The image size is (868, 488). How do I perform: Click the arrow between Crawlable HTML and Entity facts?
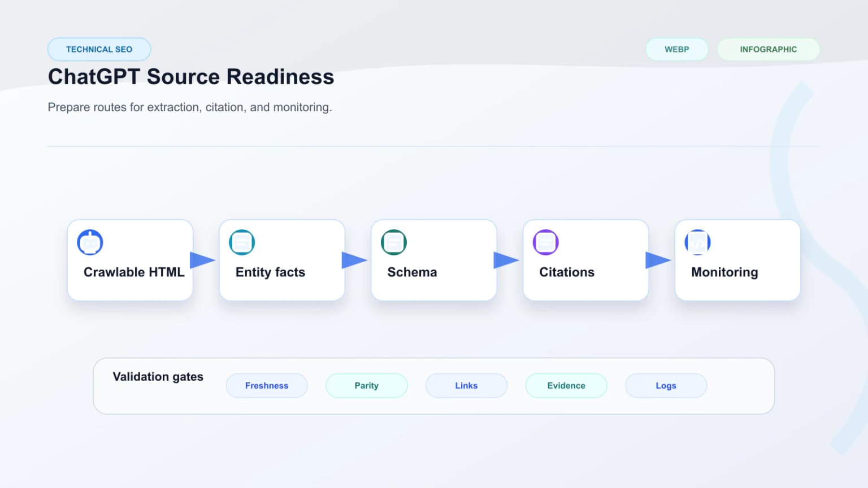(x=202, y=260)
